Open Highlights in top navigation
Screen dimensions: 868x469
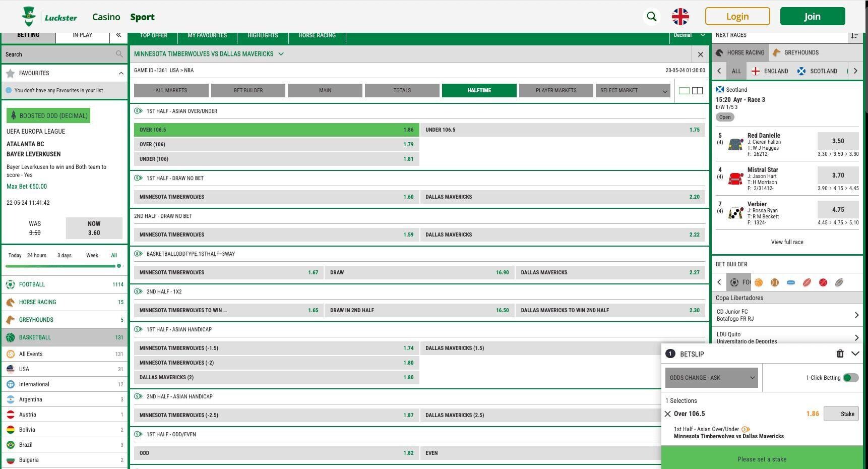(x=263, y=35)
